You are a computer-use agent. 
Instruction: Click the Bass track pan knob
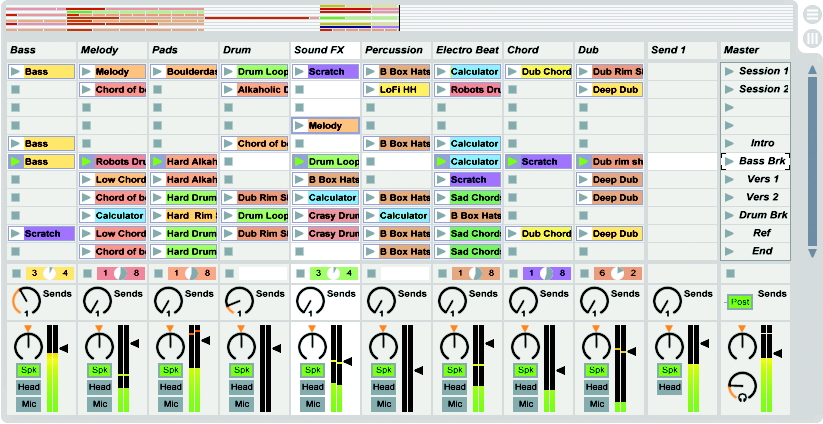tap(27, 346)
